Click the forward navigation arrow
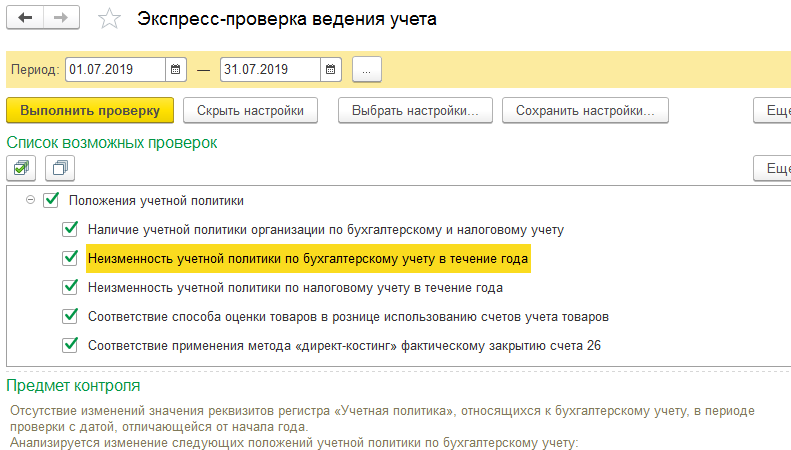 [60, 19]
